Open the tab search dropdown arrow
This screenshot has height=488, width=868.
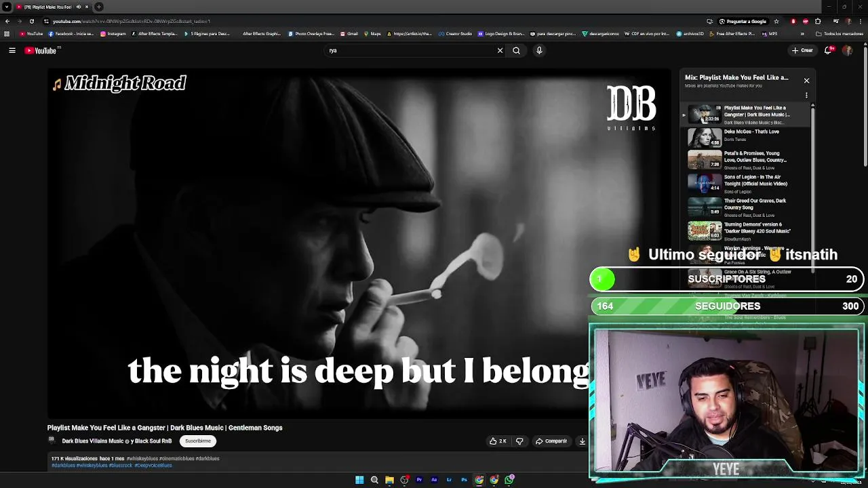coord(7,7)
